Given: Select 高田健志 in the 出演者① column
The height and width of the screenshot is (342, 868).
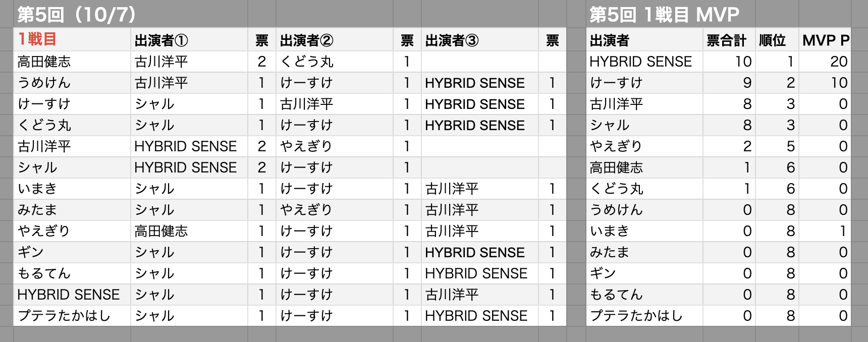Looking at the screenshot, I should click(x=161, y=231).
